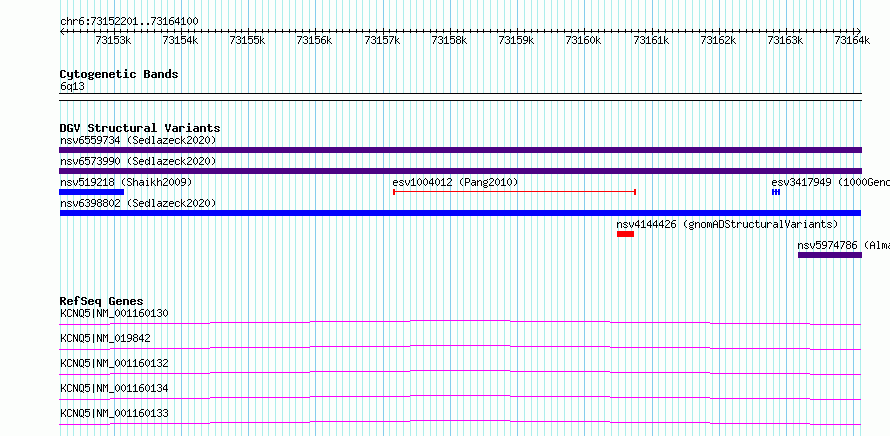Open the nsv4144426 gnomADStructuralVariants label
This screenshot has width=890, height=436.
[727, 224]
